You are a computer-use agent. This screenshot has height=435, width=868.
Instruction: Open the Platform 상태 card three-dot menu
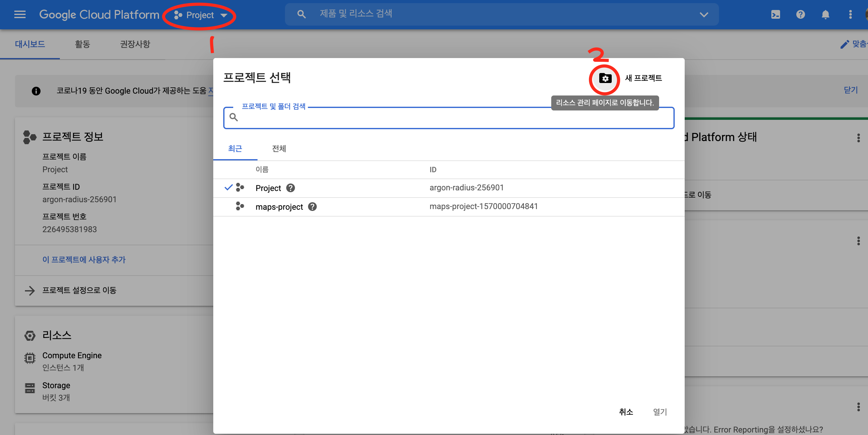pyautogui.click(x=858, y=138)
